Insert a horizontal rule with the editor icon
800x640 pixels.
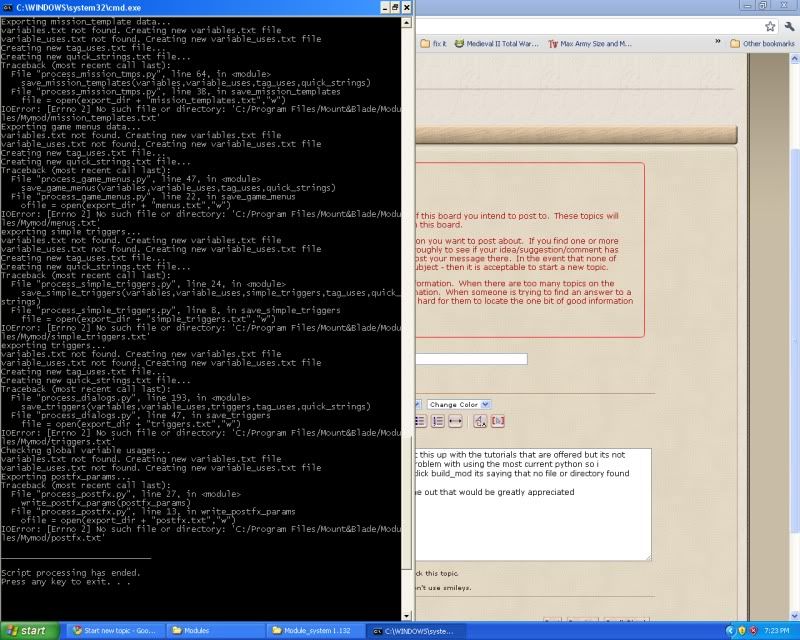[x=455, y=421]
